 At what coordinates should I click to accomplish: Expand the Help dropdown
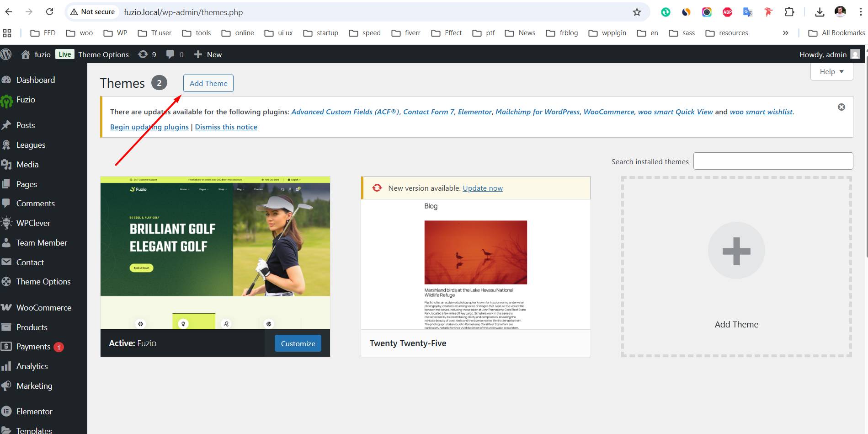click(x=831, y=71)
